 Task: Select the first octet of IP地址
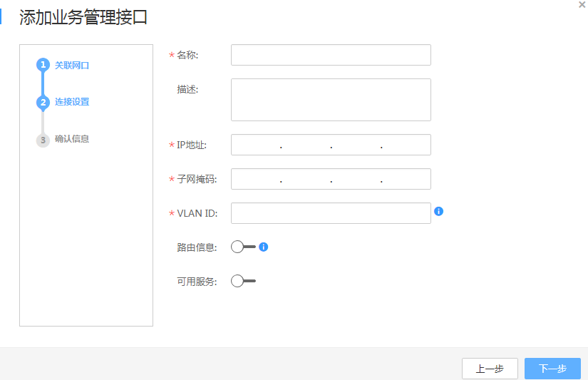[x=256, y=145]
